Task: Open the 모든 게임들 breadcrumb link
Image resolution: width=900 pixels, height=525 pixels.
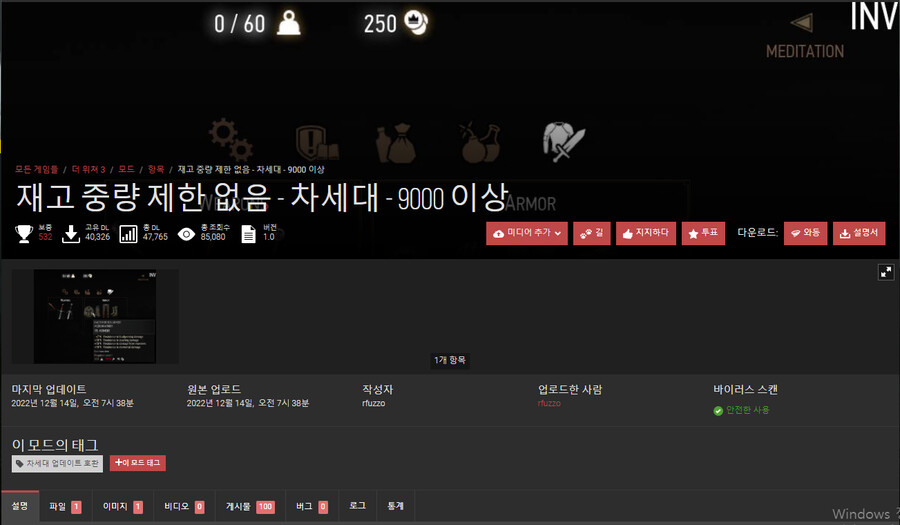Action: click(x=37, y=169)
